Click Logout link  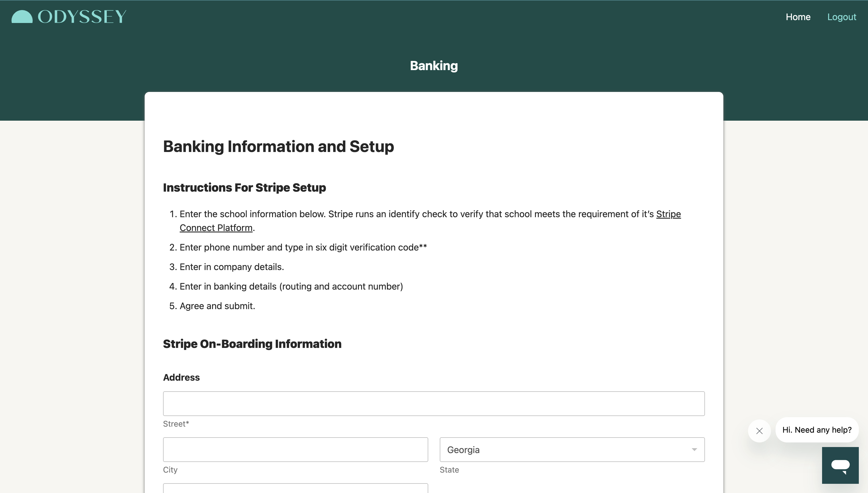click(x=842, y=17)
